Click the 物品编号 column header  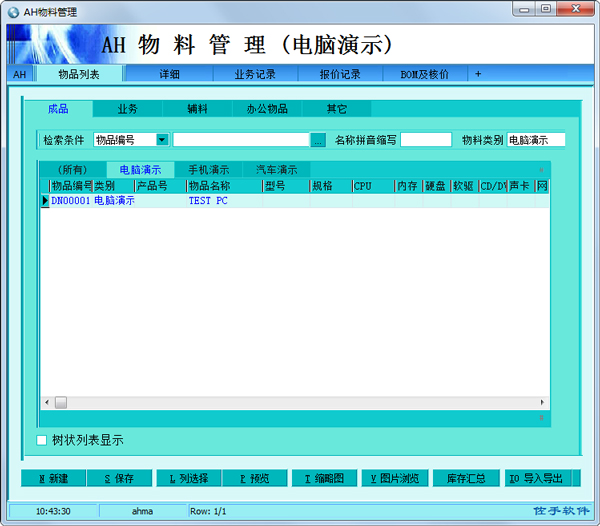(71, 186)
